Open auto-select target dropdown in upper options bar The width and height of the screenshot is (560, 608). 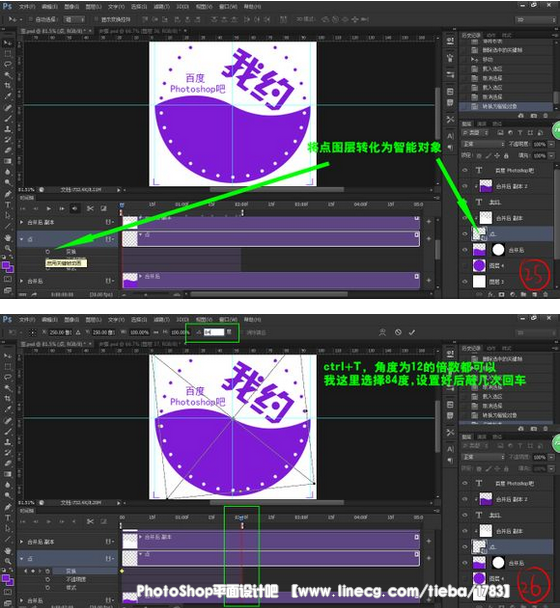74,19
